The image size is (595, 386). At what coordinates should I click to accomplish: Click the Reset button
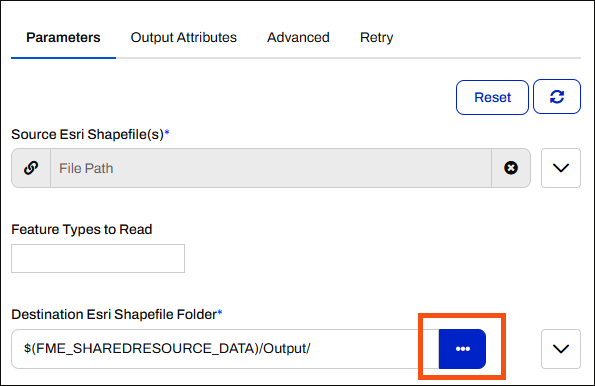point(492,97)
